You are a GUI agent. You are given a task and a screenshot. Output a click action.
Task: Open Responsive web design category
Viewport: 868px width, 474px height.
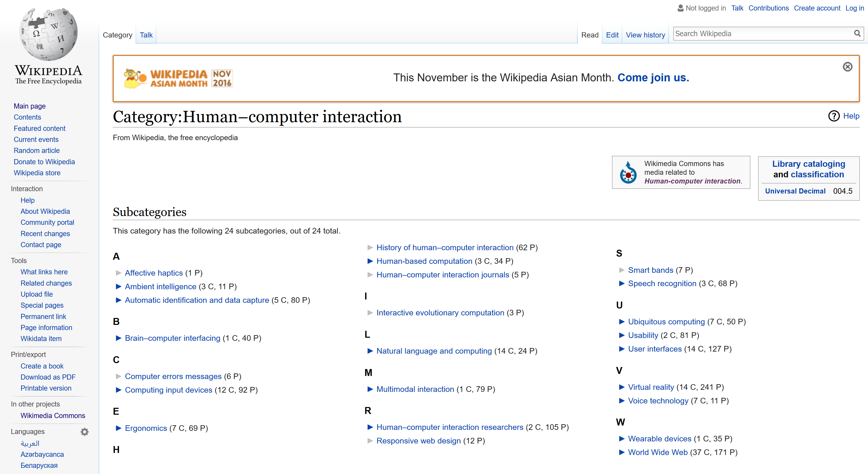419,441
